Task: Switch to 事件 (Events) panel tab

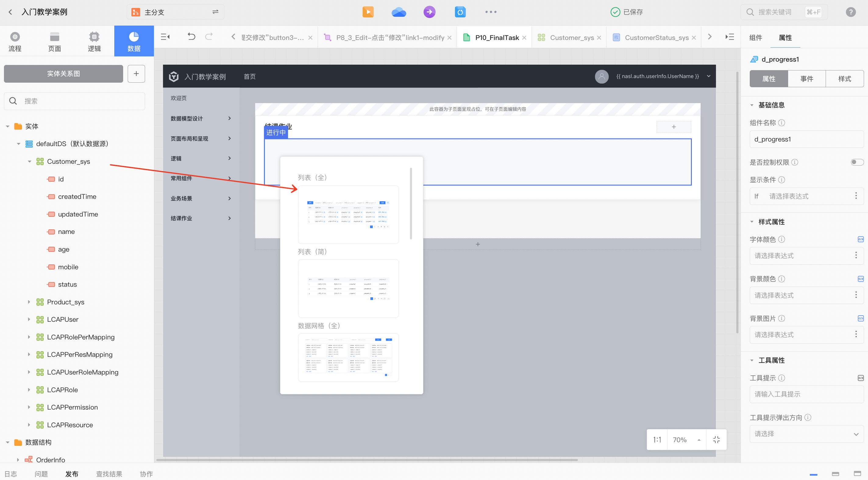Action: coord(807,79)
